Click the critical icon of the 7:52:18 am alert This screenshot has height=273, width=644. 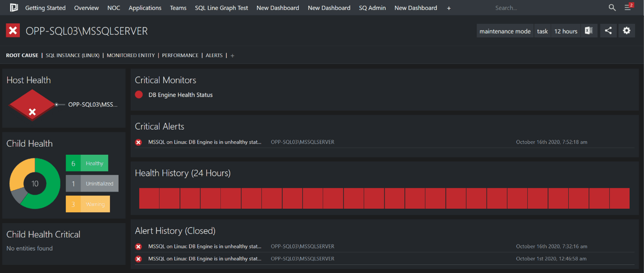pyautogui.click(x=139, y=142)
